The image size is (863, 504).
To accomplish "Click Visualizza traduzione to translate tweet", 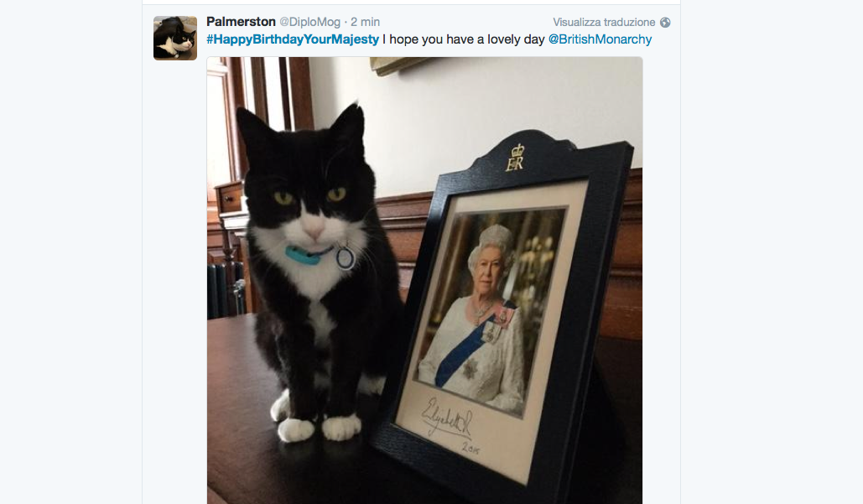I will (x=604, y=23).
